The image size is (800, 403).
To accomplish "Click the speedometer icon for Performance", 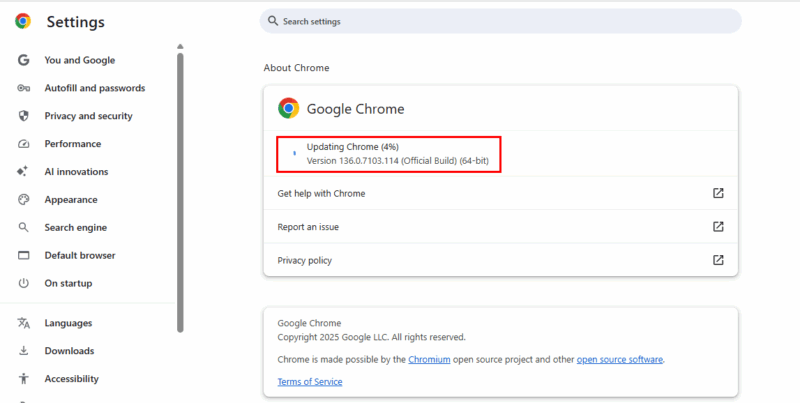I will click(x=23, y=144).
